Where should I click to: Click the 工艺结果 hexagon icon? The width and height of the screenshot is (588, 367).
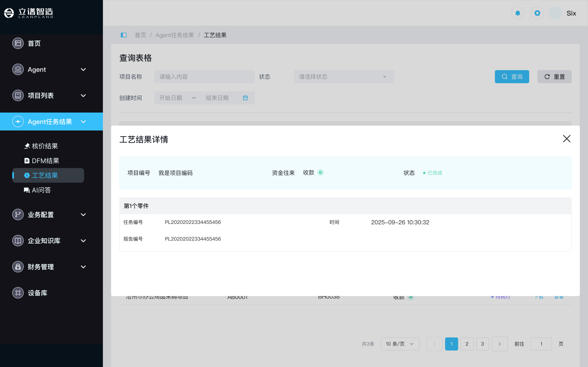tap(27, 175)
